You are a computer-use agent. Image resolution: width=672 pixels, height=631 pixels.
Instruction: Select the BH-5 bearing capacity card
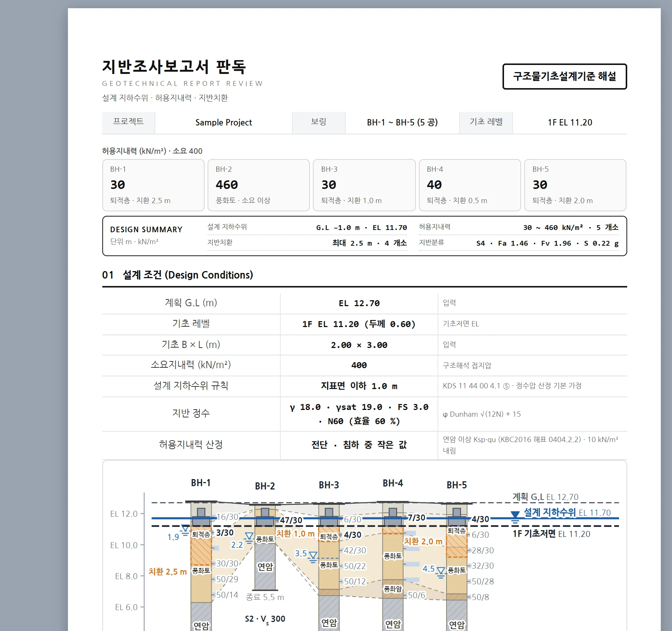tap(575, 185)
